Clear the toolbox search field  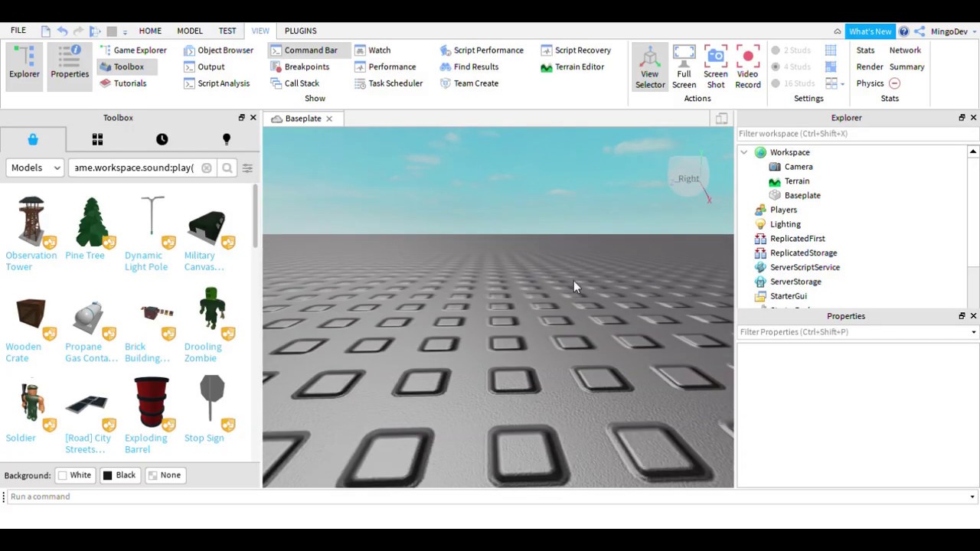pos(207,168)
